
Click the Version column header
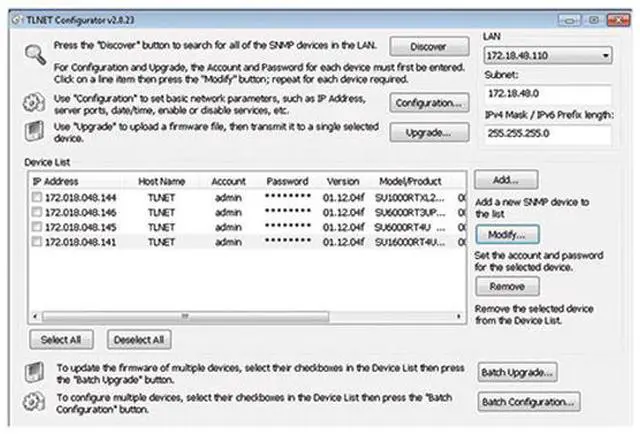click(341, 182)
